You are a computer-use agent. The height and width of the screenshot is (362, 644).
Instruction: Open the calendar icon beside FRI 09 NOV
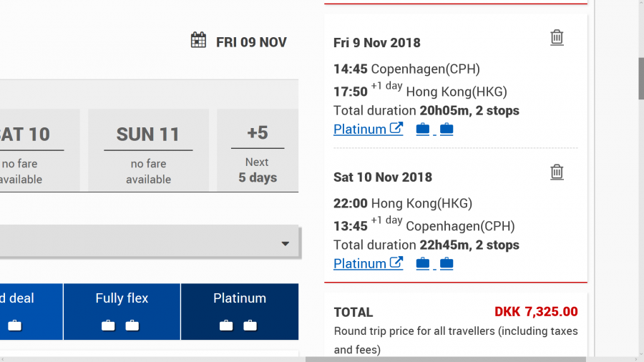[198, 41]
